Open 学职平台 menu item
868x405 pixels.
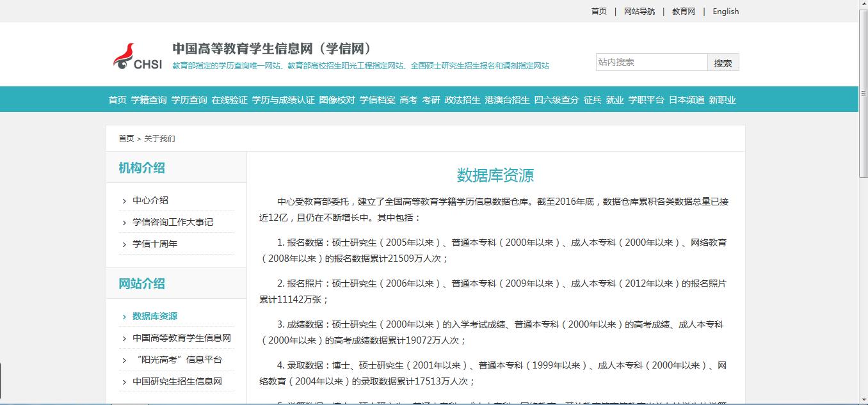[x=646, y=100]
